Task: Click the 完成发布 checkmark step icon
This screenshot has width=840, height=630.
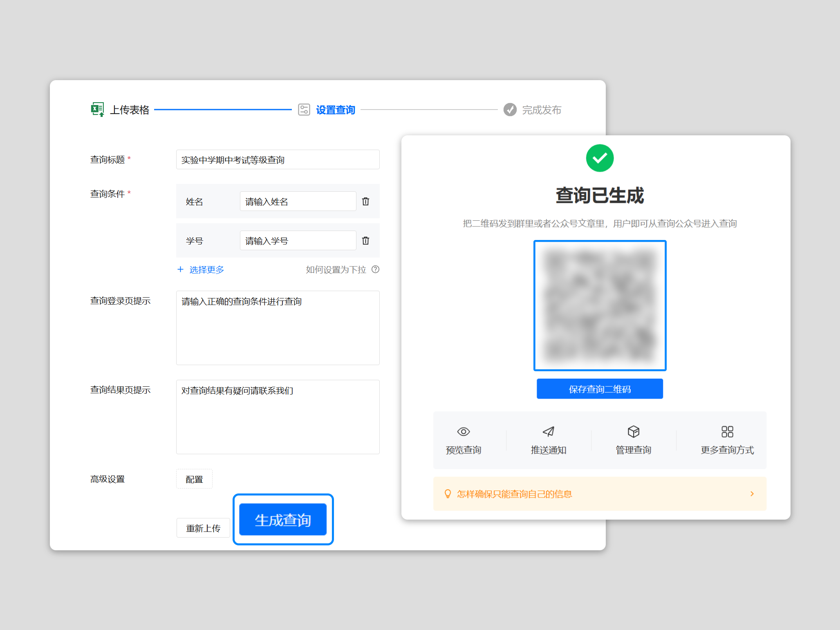Action: point(510,110)
